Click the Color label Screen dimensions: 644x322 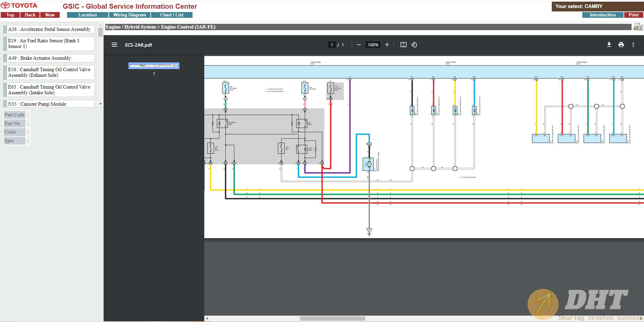pos(14,132)
